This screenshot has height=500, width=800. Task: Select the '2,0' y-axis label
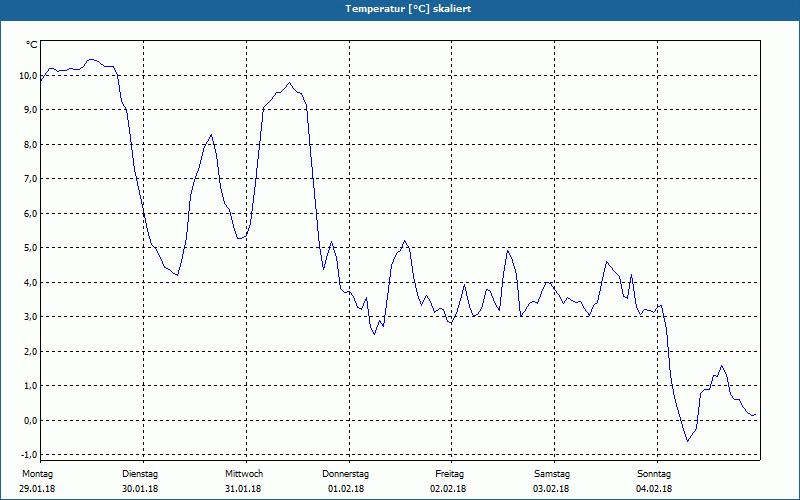point(30,351)
